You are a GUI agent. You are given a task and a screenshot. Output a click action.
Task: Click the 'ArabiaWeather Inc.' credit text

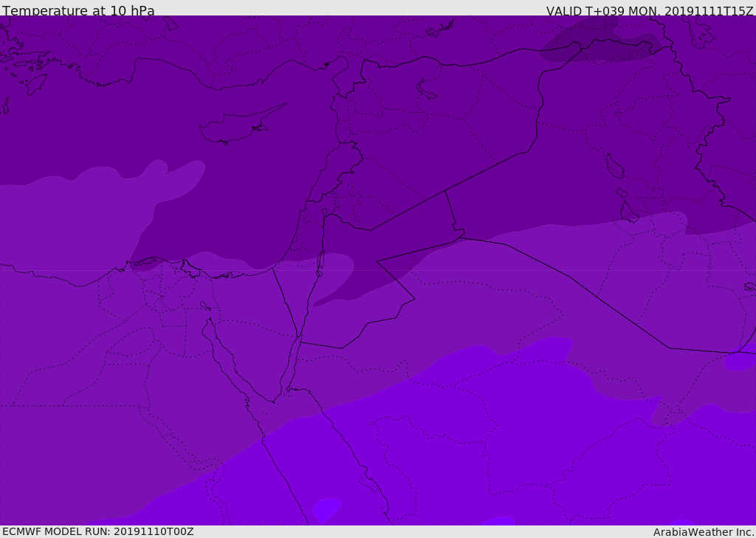[x=704, y=532]
